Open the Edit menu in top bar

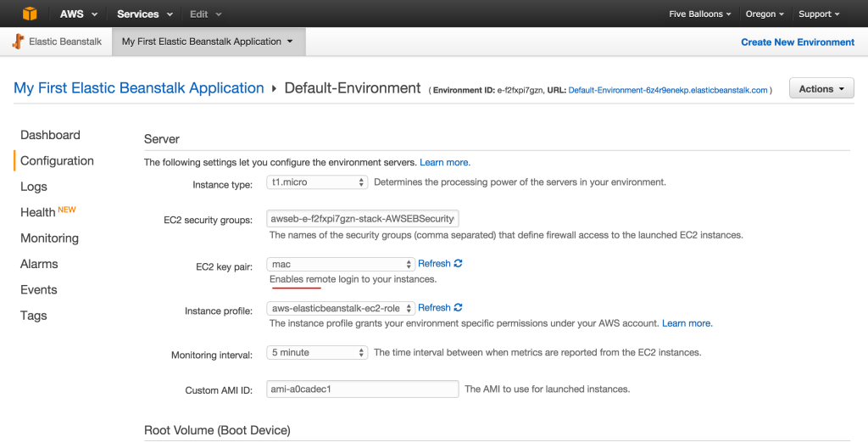tap(205, 14)
